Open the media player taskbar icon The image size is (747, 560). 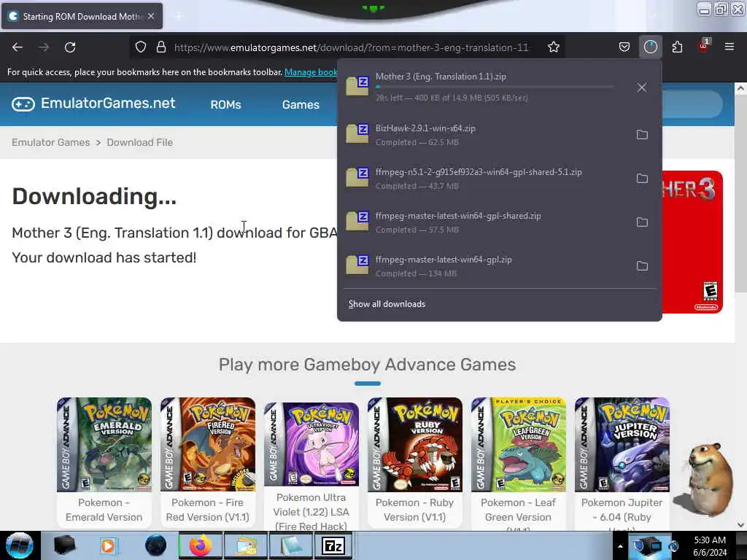[108, 545]
